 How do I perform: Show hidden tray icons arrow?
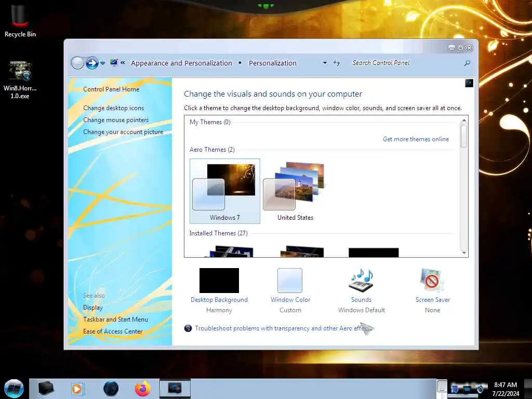coord(442,388)
